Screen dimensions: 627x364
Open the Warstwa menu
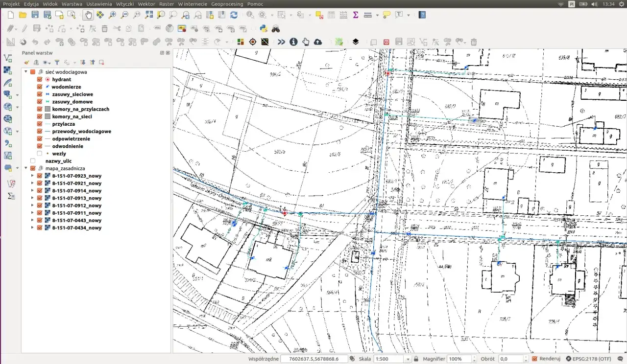pos(72,4)
